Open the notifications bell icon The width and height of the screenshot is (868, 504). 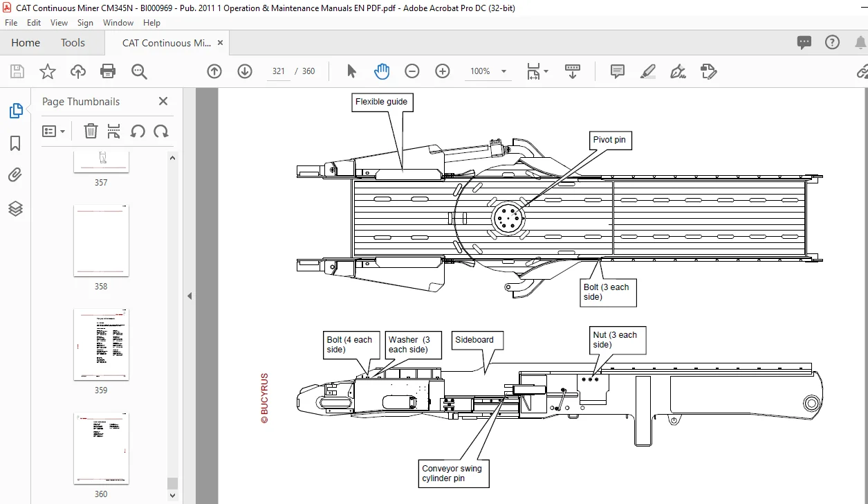point(860,42)
